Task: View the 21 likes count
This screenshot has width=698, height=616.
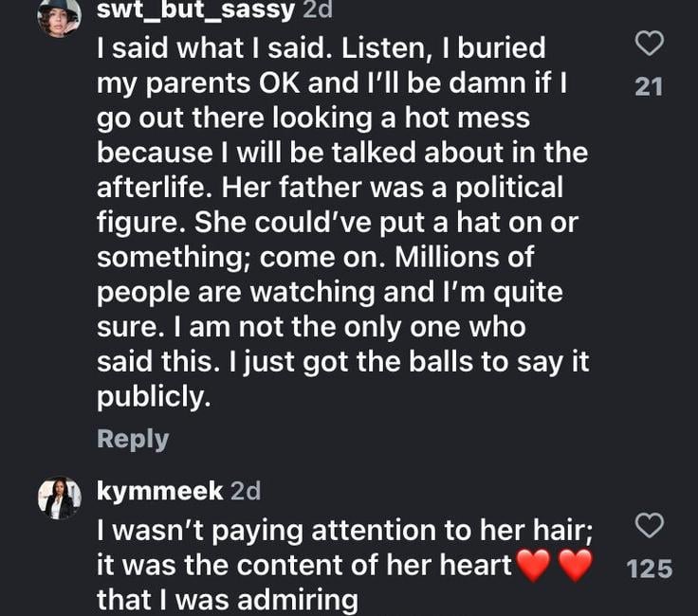Action: (649, 87)
